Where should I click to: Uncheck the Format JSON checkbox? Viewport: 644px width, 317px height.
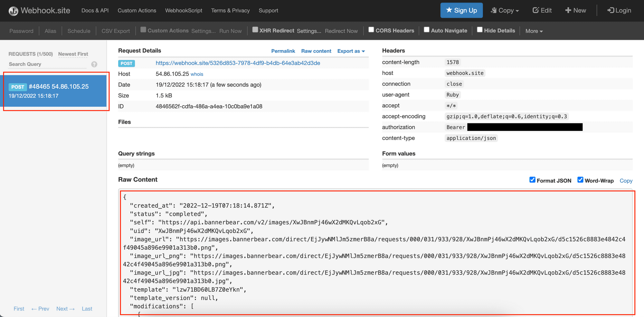coord(532,180)
